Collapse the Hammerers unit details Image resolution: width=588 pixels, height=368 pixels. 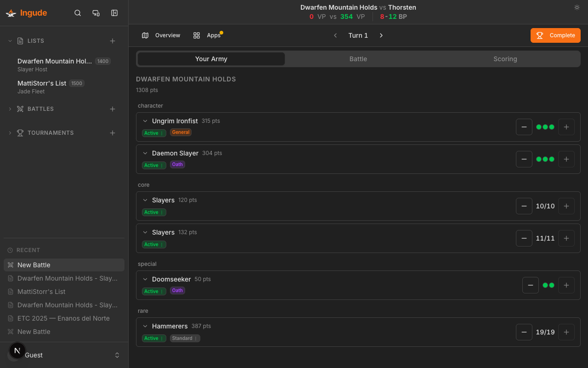tap(145, 326)
